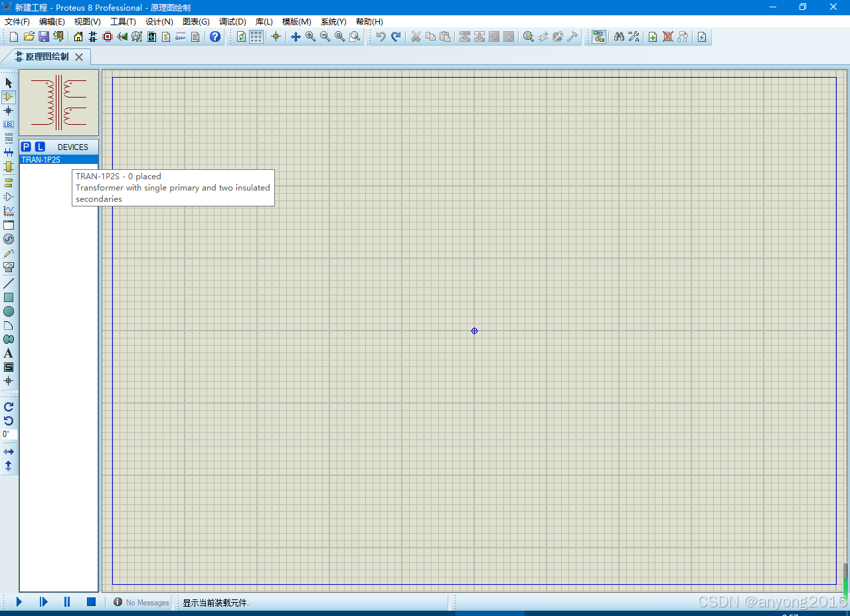Open the 工具(T) menu
The height and width of the screenshot is (616, 850).
pos(123,22)
